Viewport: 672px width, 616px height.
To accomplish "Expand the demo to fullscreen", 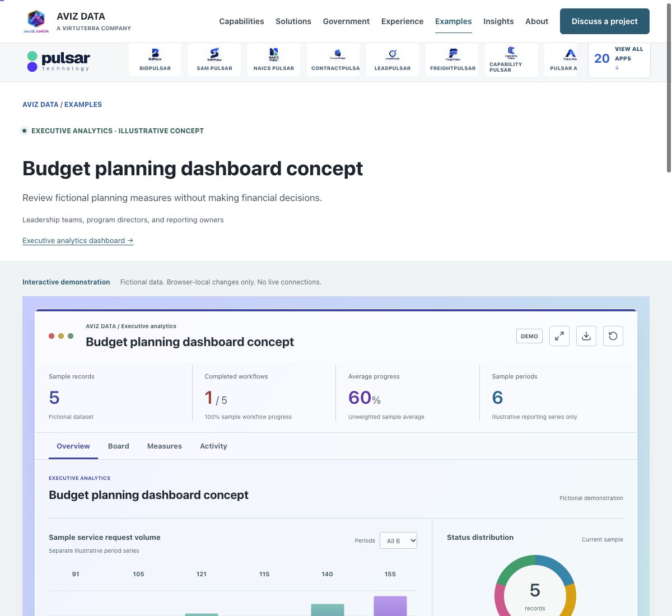I will (559, 336).
